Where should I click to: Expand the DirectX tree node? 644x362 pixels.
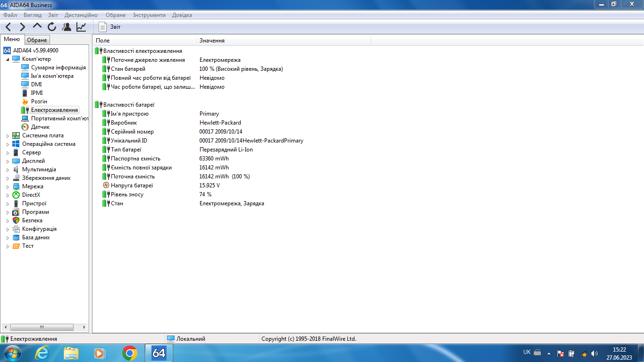[x=8, y=195]
